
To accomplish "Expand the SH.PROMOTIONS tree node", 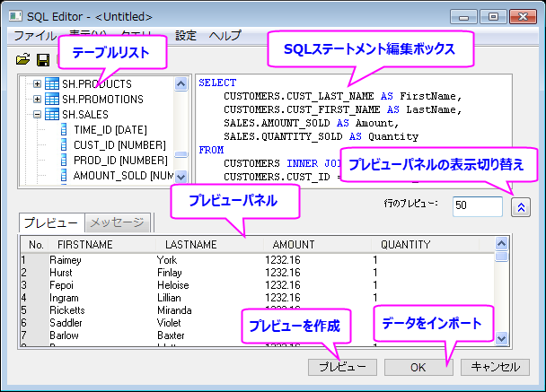I will point(37,100).
